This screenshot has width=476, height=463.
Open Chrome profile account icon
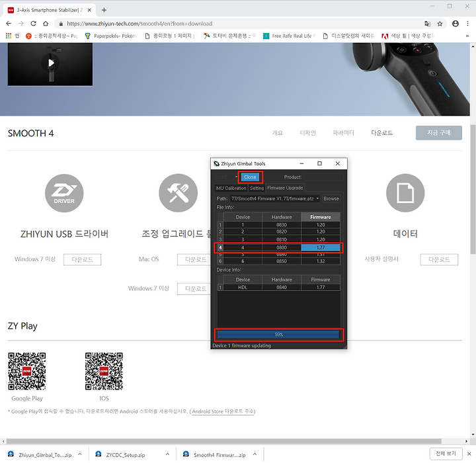[455, 23]
